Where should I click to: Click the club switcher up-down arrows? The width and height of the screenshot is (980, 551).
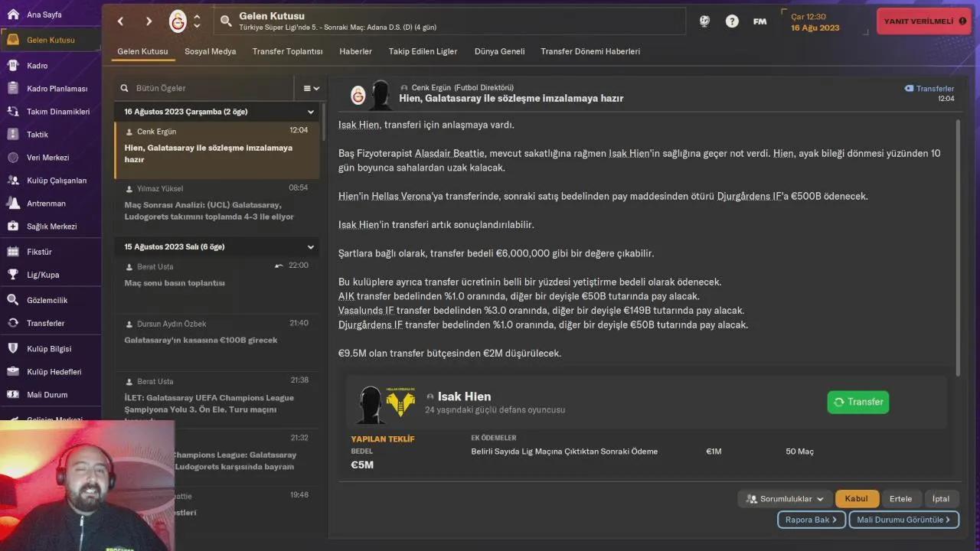pyautogui.click(x=197, y=21)
